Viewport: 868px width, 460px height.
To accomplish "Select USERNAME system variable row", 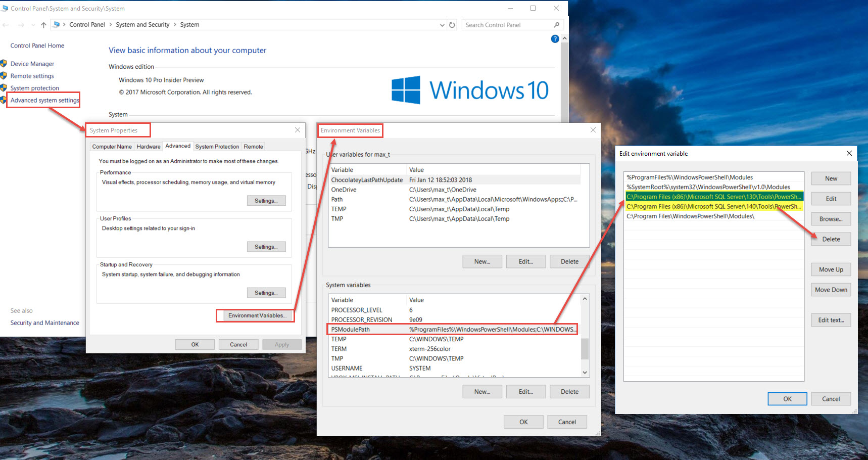I will (x=454, y=368).
